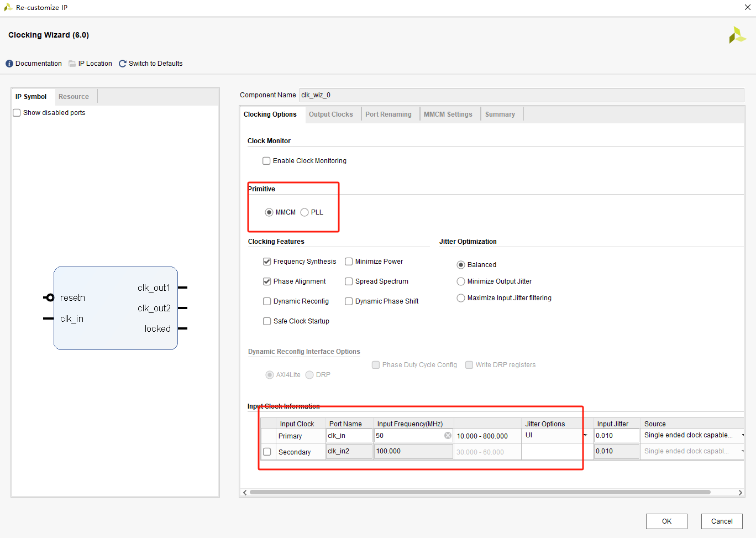Open the Documentation info icon
The height and width of the screenshot is (538, 756).
9,64
